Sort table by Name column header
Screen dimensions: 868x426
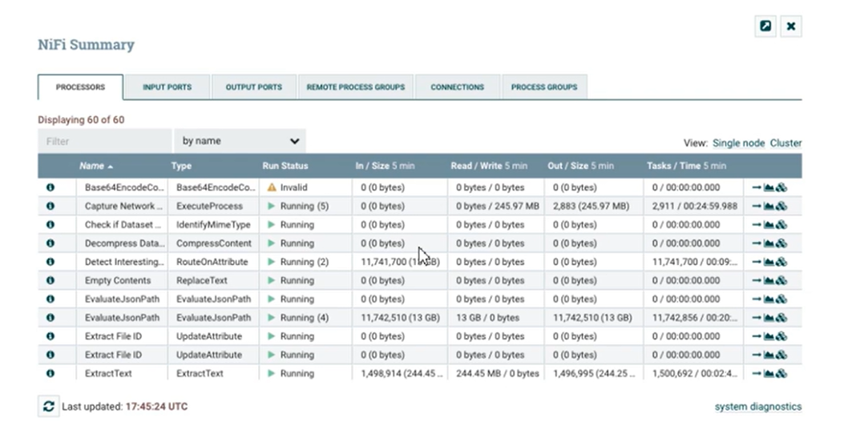[95, 166]
